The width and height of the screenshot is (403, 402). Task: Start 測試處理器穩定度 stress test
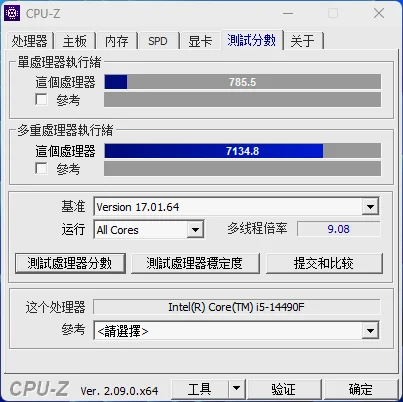click(195, 263)
